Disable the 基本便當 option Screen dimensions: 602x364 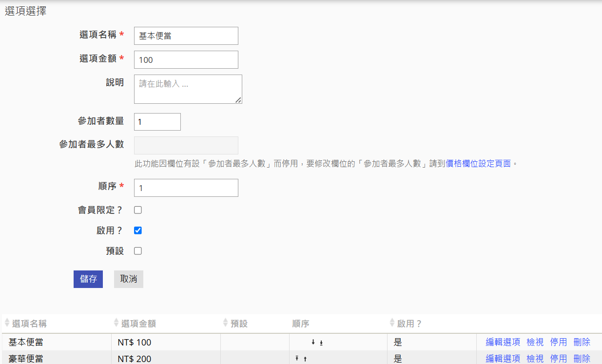pos(559,343)
